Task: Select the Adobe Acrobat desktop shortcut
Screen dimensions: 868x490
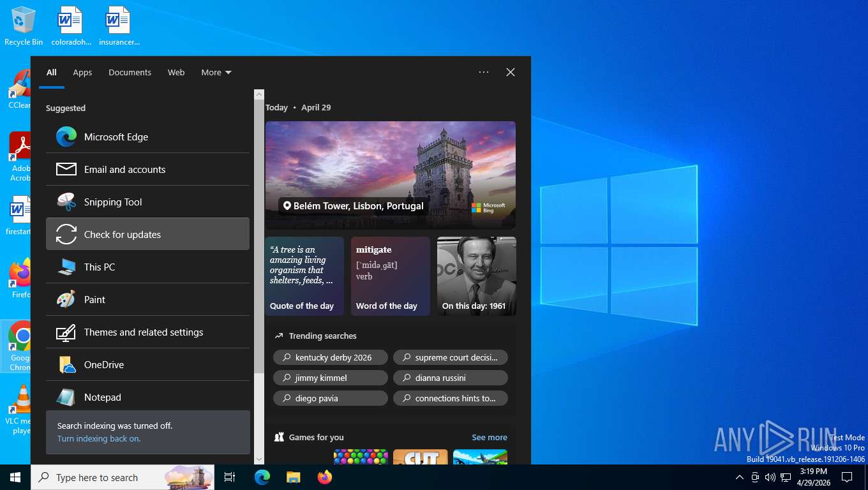Action: (x=19, y=156)
